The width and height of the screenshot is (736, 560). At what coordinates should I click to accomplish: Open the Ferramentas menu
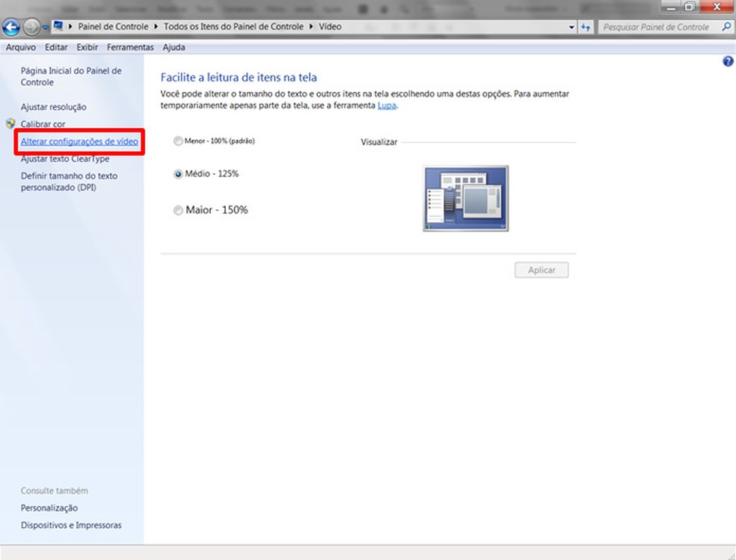(129, 47)
